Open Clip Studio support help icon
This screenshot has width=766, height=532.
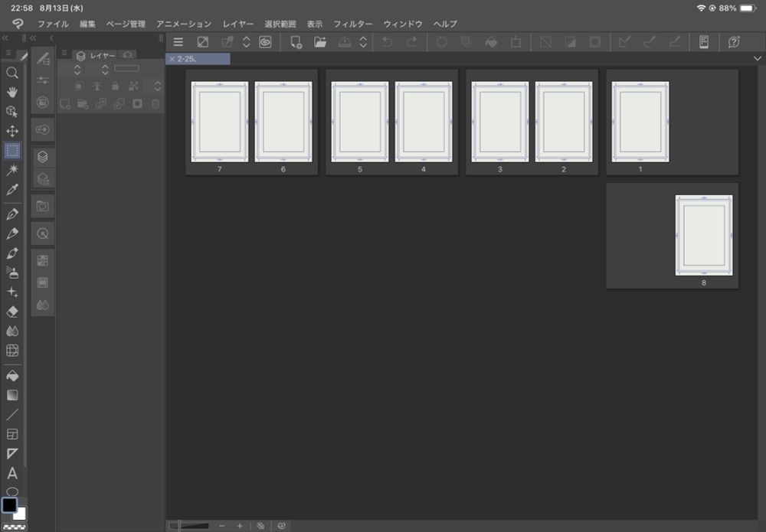pos(734,42)
